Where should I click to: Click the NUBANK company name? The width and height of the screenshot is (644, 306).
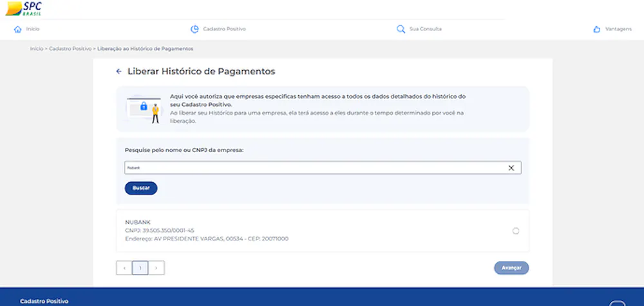pyautogui.click(x=138, y=222)
